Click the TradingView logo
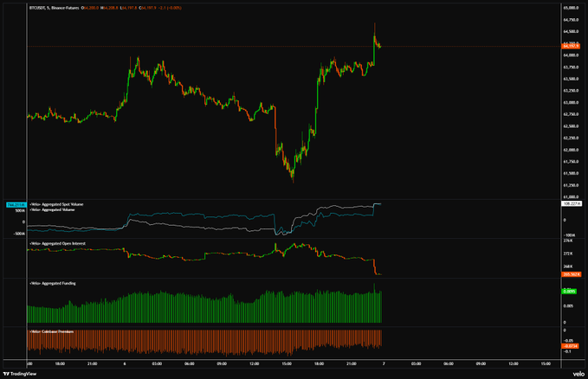Screen dimensions: 588x379 [x=20, y=374]
